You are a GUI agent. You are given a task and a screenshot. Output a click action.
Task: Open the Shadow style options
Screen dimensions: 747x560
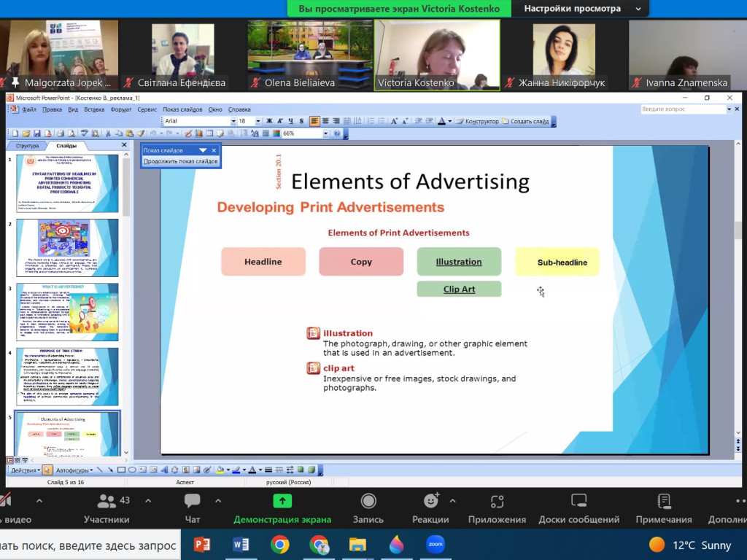[x=301, y=470]
